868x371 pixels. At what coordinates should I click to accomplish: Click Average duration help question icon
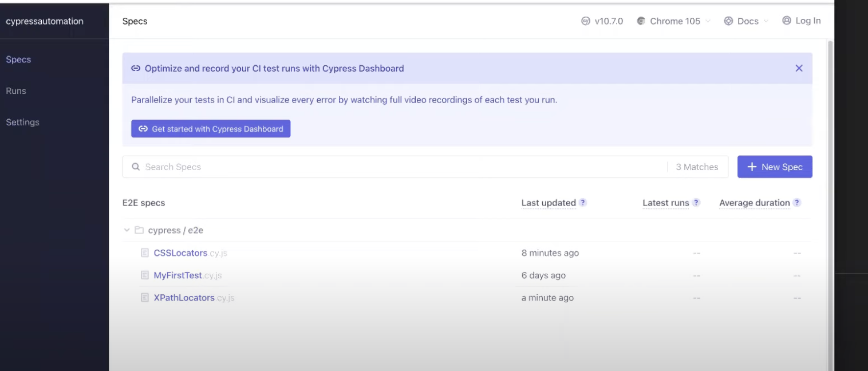point(797,203)
